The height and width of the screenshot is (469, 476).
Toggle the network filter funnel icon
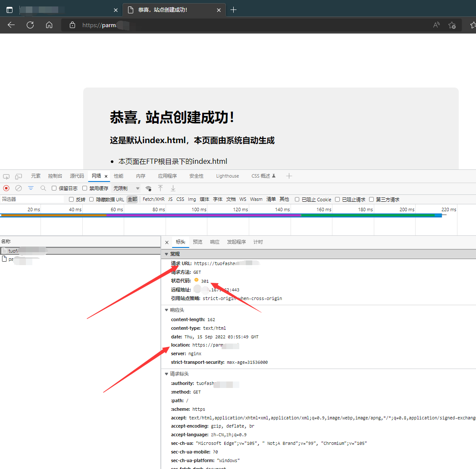pos(31,188)
